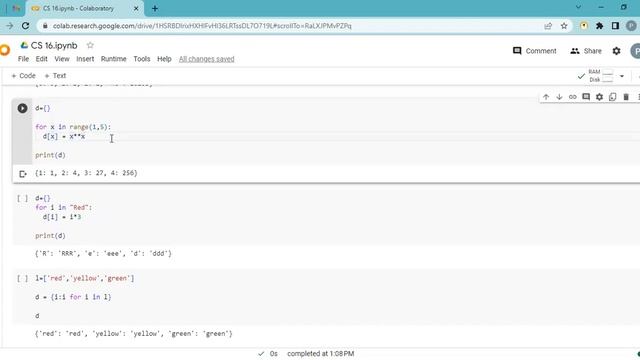Viewport: 640px width, 360px height.
Task: Copy link to cell icon
Action: [x=573, y=97]
